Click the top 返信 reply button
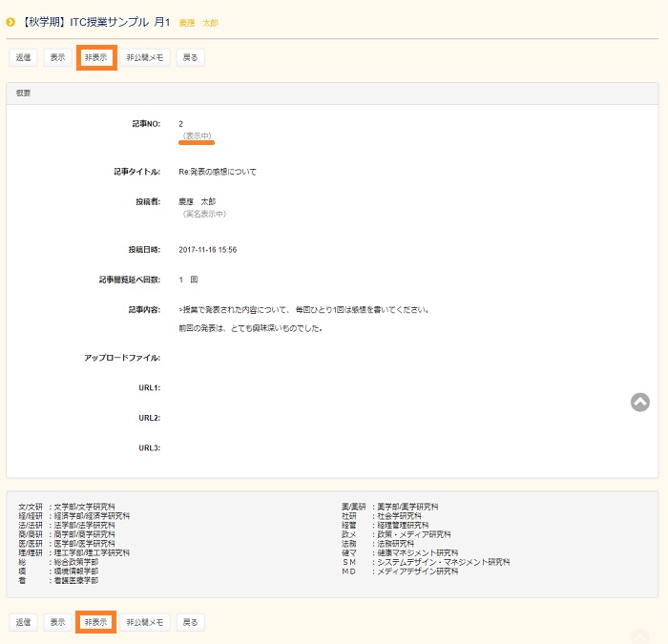The height and width of the screenshot is (644, 668). coord(23,57)
